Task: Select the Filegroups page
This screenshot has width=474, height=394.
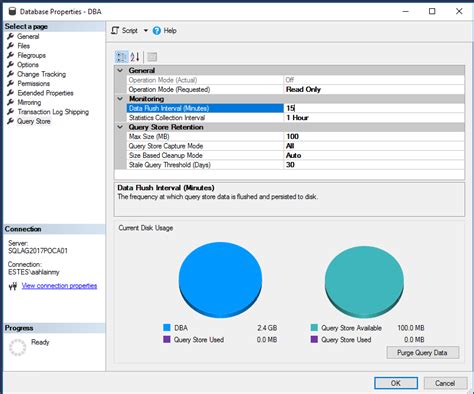Action: point(32,55)
